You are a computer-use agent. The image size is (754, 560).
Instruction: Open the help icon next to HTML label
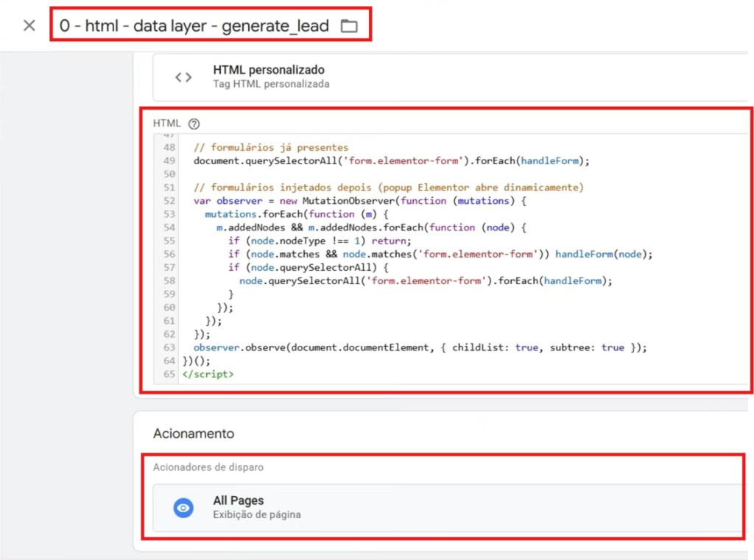(x=194, y=124)
